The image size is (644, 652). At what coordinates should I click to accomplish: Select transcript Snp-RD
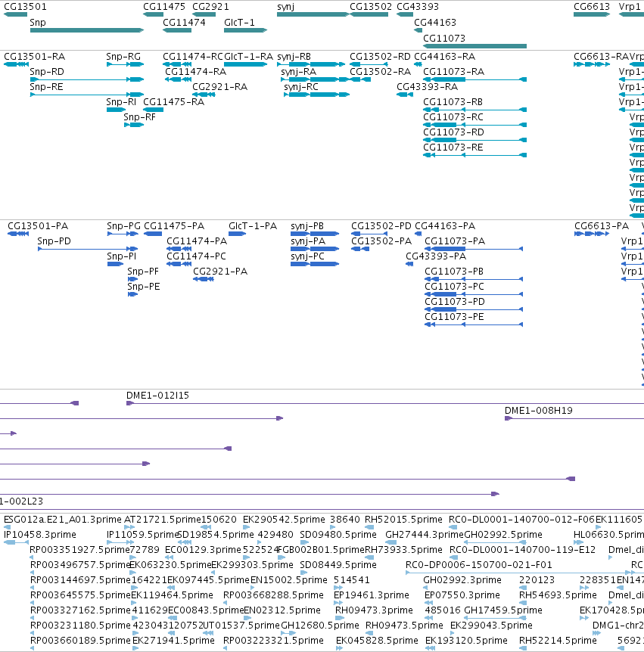(87, 79)
